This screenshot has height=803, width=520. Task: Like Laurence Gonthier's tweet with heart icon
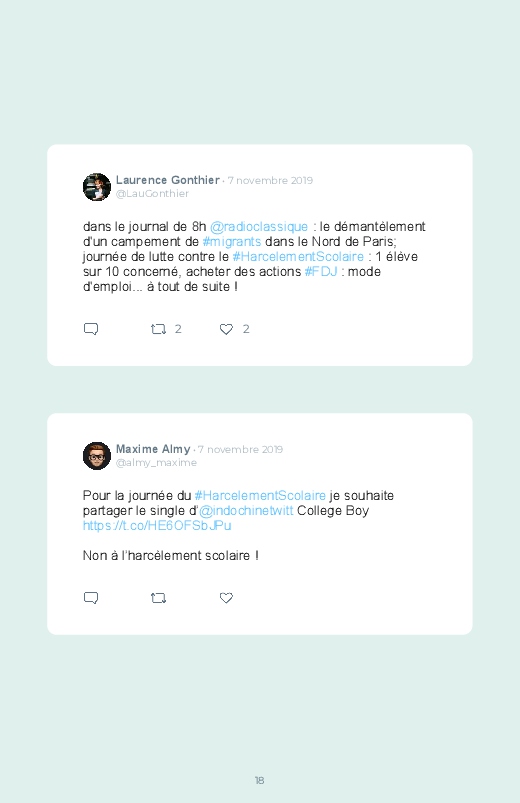pos(226,329)
